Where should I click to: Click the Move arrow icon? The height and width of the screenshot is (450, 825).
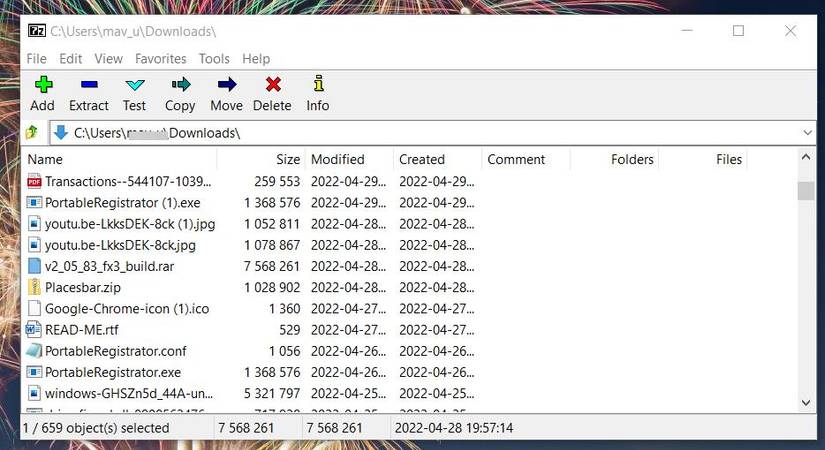tap(227, 84)
